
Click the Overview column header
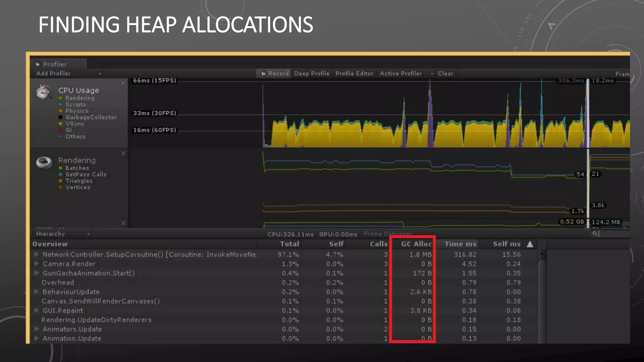[50, 244]
